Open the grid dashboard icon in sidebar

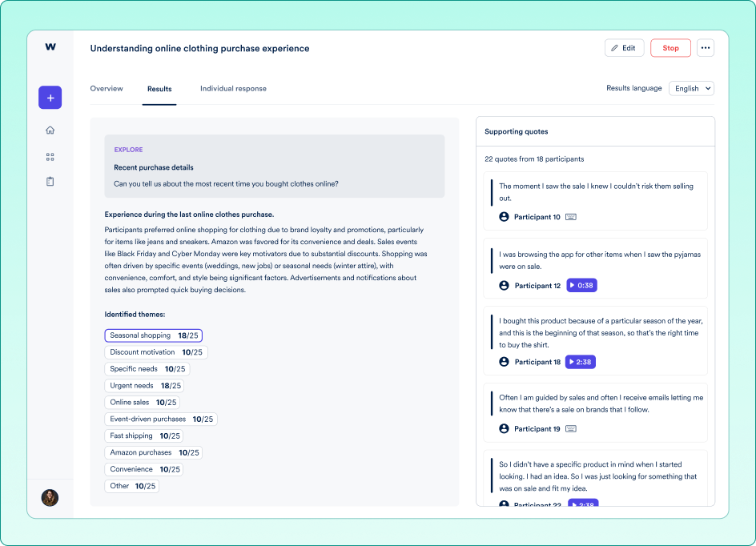(x=50, y=157)
